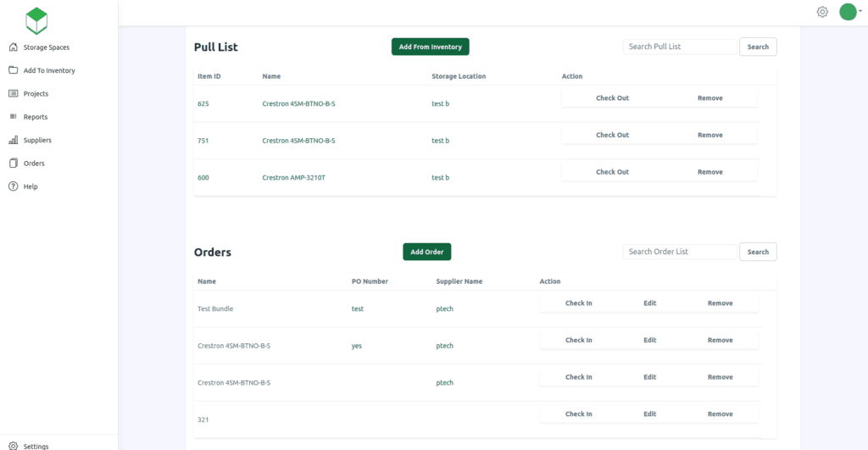
Task: Go to the Orders page
Action: point(34,164)
